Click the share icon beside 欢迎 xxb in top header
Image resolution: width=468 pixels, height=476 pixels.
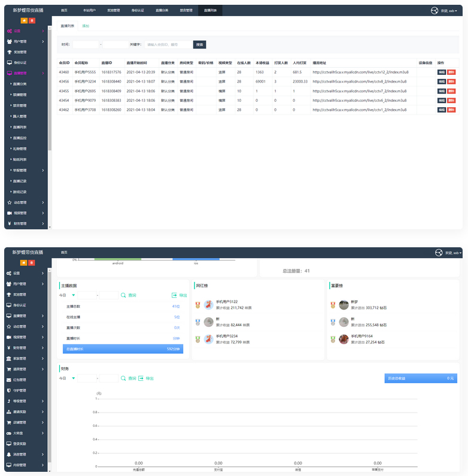pos(434,11)
